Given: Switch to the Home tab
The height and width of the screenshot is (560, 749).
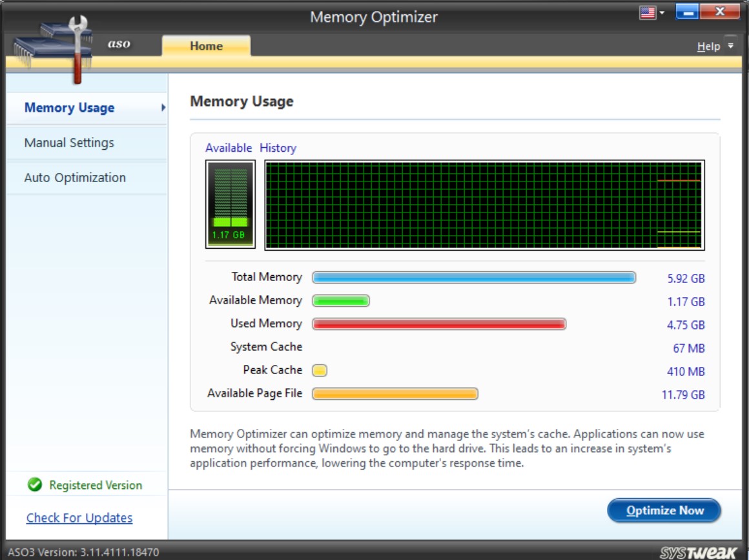Looking at the screenshot, I should 207,45.
